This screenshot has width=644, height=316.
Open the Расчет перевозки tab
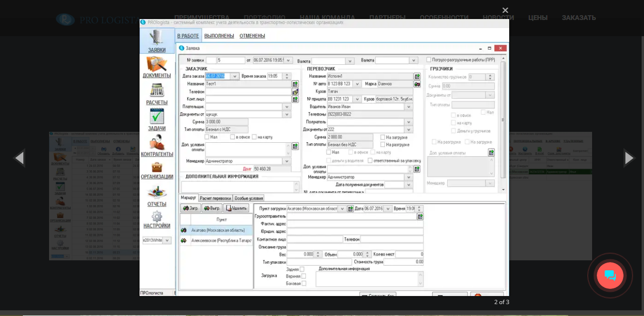point(215,198)
